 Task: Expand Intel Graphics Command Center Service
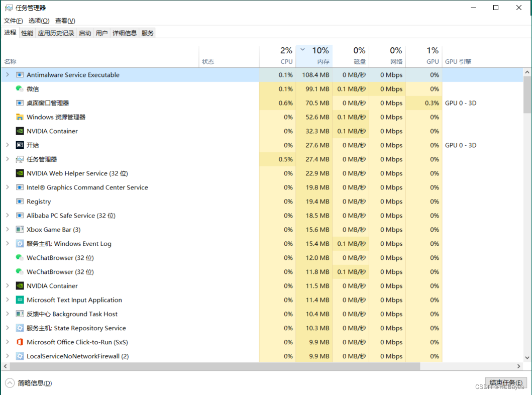coord(8,187)
